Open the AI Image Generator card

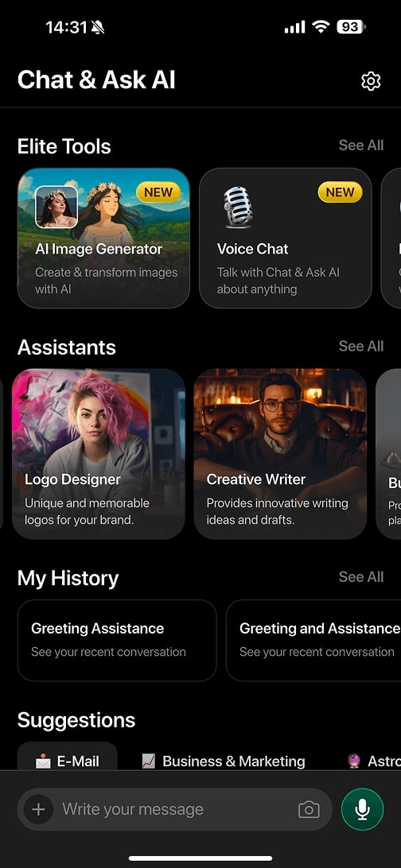pos(103,238)
